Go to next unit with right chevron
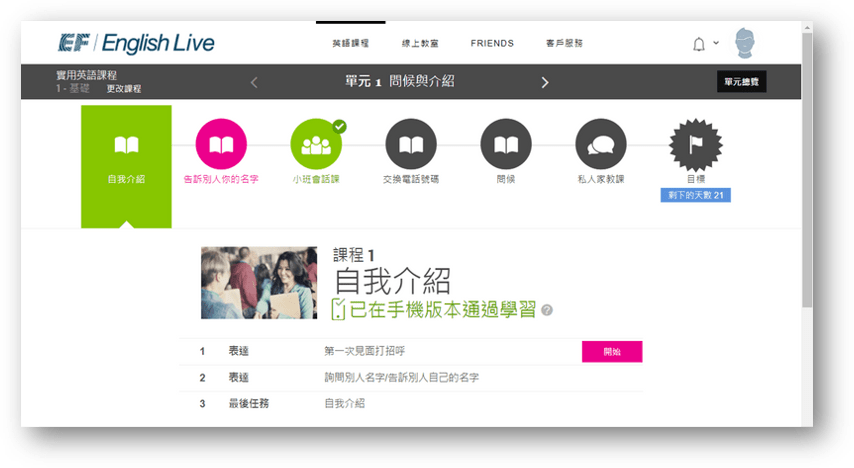 click(x=545, y=82)
